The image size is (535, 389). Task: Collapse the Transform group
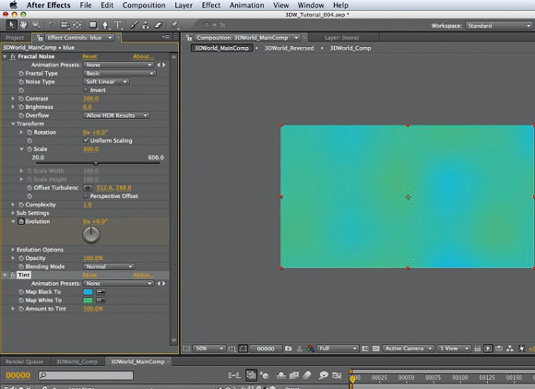pyautogui.click(x=13, y=124)
